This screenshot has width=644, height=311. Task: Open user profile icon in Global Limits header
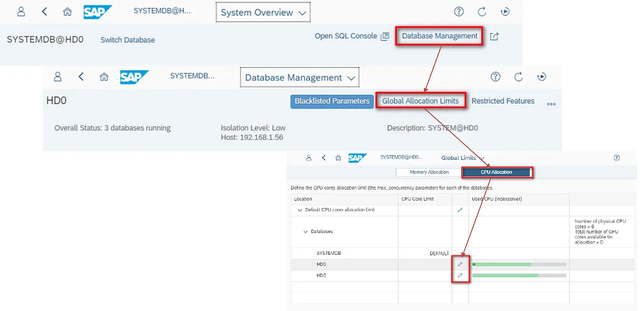(x=309, y=158)
